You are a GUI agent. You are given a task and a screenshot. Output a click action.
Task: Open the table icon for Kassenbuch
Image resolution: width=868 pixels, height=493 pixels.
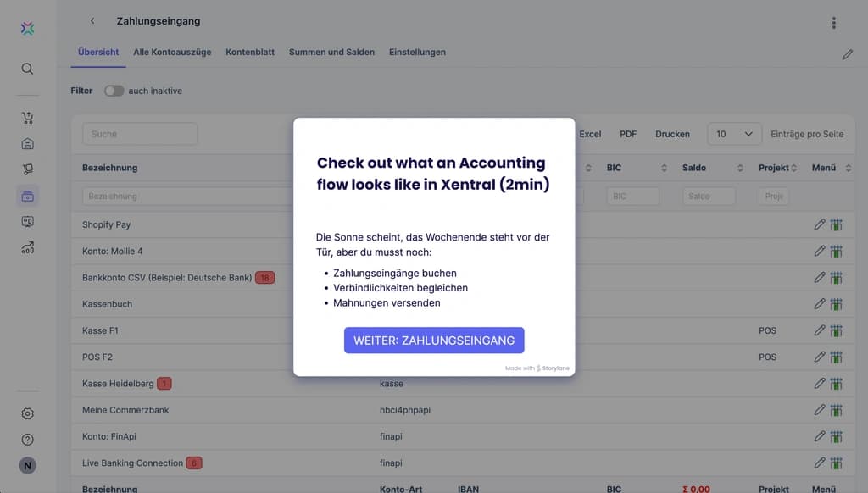pos(836,304)
